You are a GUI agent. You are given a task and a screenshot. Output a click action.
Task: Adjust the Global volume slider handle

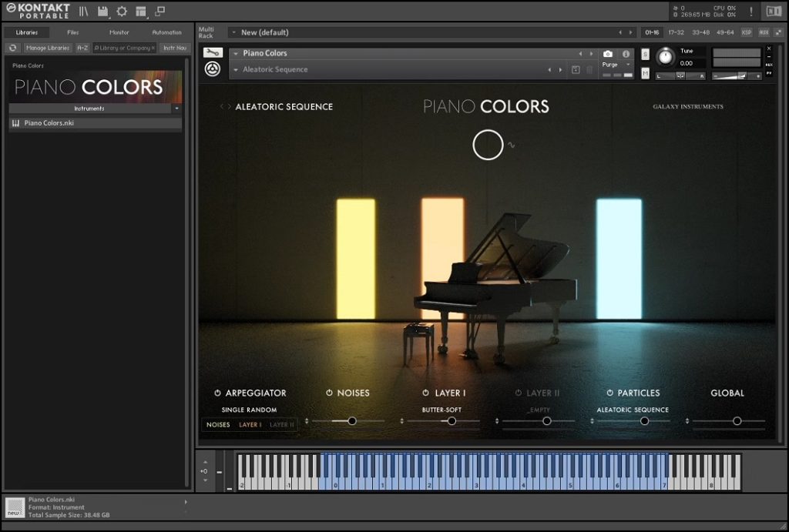737,421
